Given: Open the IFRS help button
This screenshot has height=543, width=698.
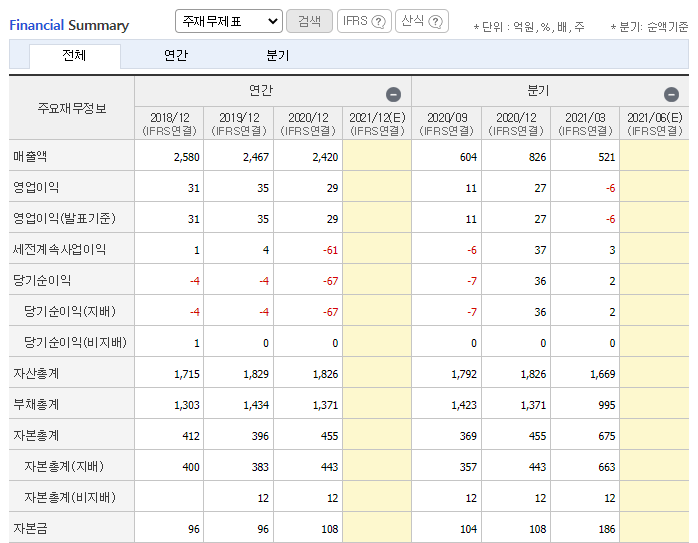Looking at the screenshot, I should coord(364,21).
